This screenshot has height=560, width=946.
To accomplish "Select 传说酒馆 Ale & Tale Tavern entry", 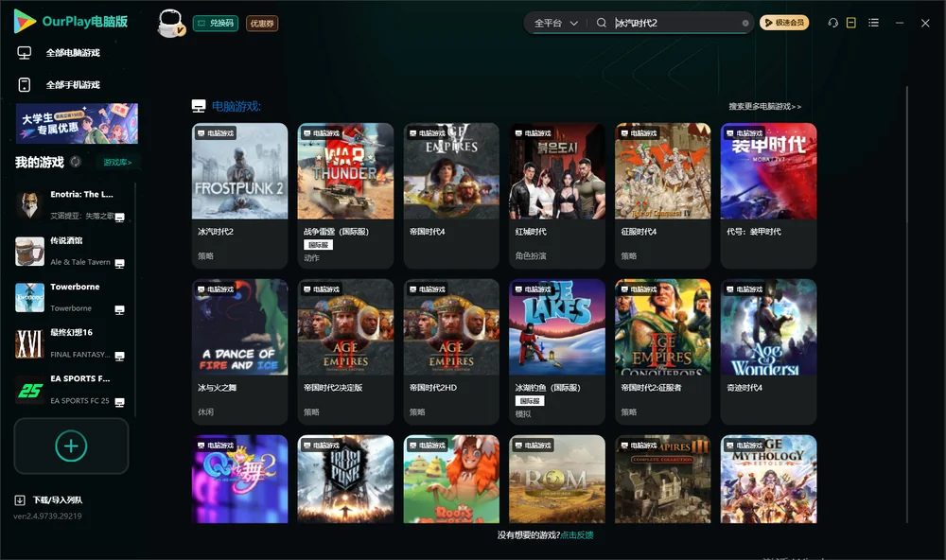I will [x=71, y=252].
